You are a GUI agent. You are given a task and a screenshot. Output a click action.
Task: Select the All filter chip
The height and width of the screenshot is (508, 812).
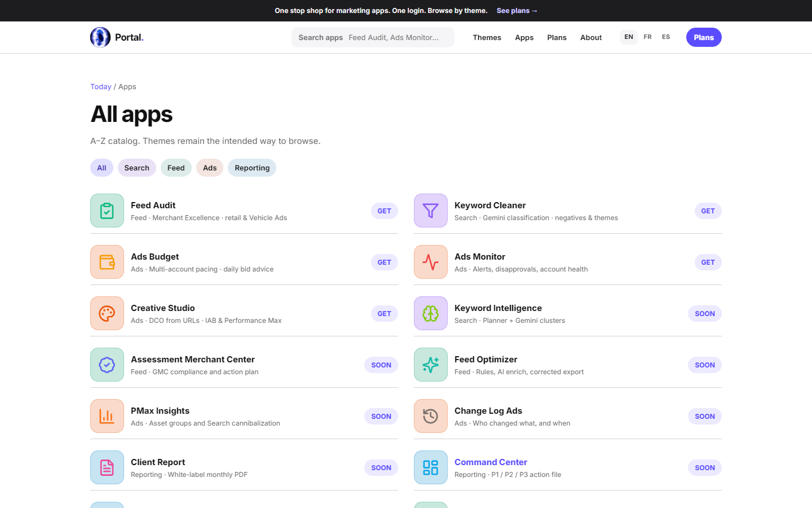point(101,168)
